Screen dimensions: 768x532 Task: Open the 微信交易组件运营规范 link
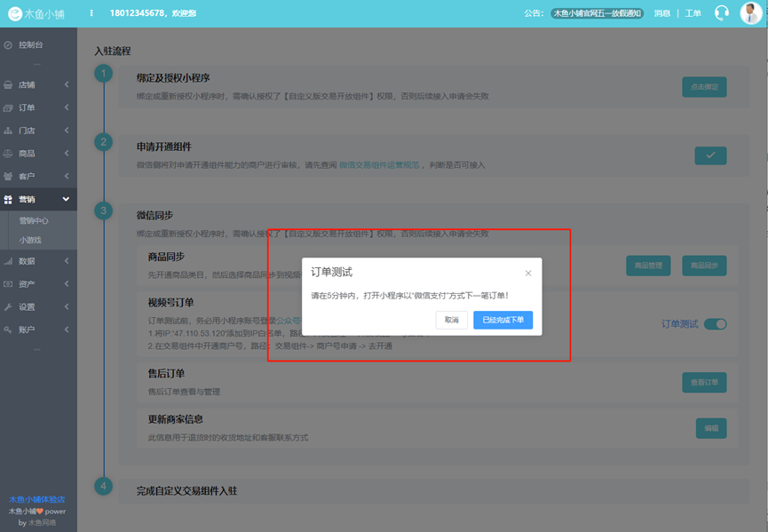coord(379,165)
